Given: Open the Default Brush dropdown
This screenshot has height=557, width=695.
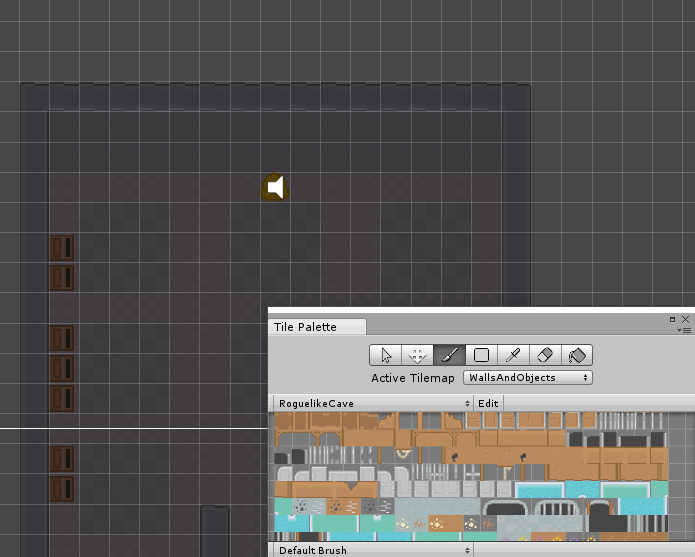Looking at the screenshot, I should (372, 550).
